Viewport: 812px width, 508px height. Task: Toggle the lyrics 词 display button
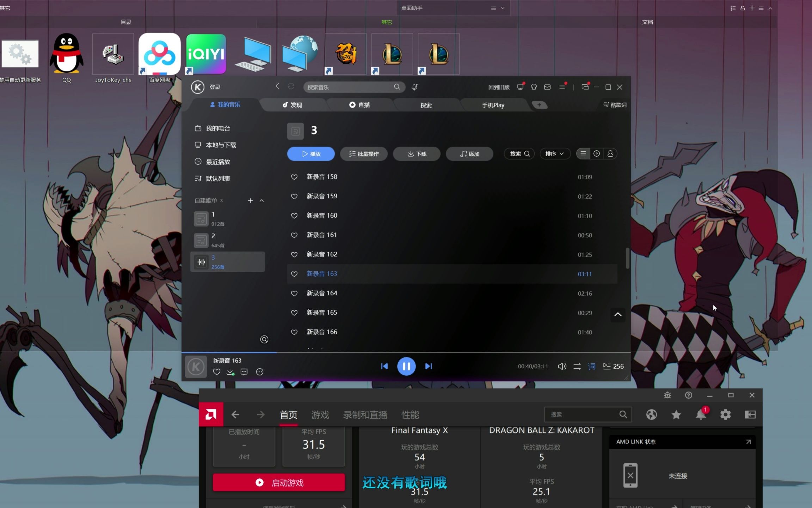click(592, 366)
